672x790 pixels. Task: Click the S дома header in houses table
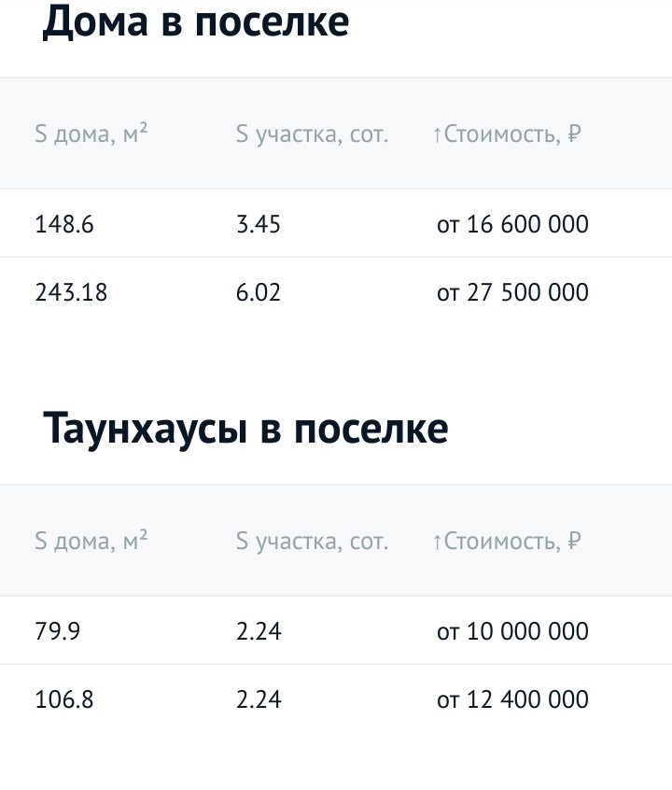(91, 134)
